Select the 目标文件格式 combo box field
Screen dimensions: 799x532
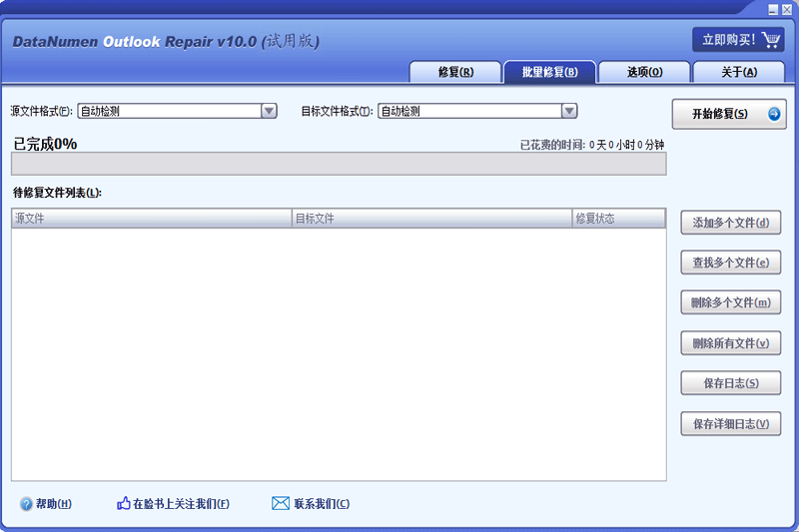[477, 111]
